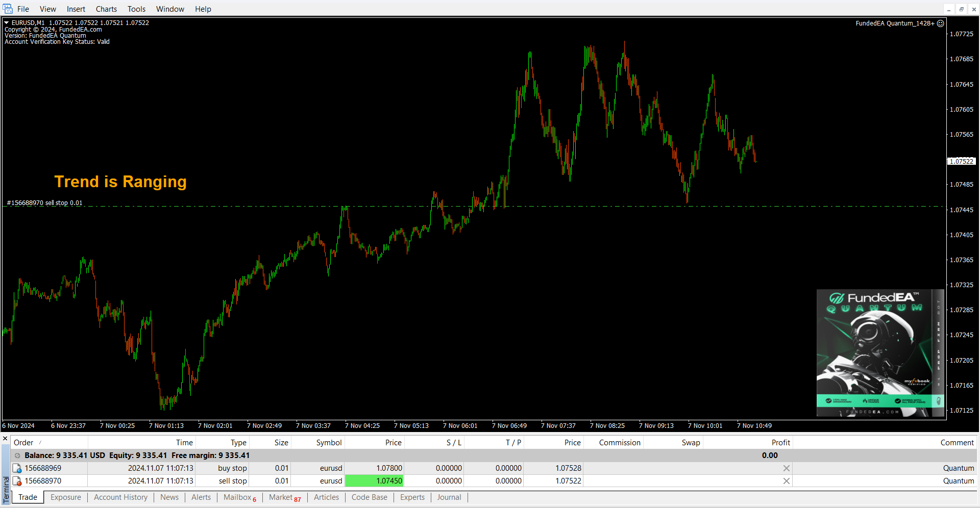Open the Experts tab
This screenshot has height=508, width=980.
[x=412, y=497]
